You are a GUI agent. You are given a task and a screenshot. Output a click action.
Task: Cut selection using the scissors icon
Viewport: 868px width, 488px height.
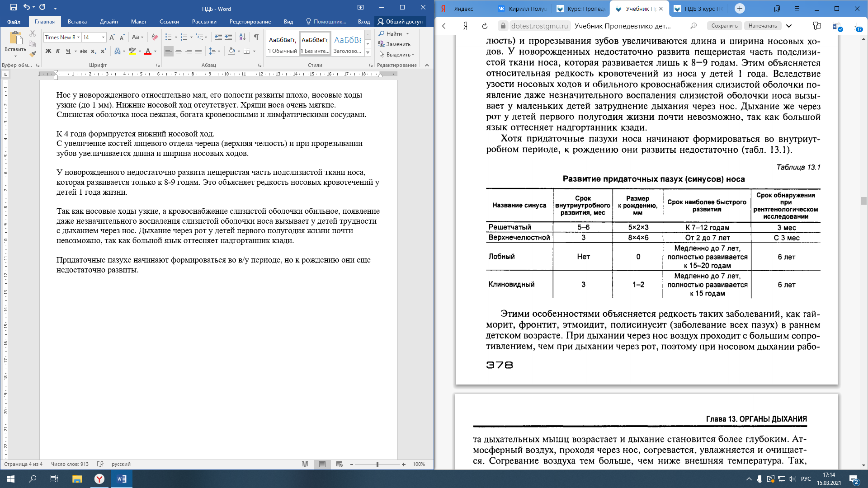33,33
